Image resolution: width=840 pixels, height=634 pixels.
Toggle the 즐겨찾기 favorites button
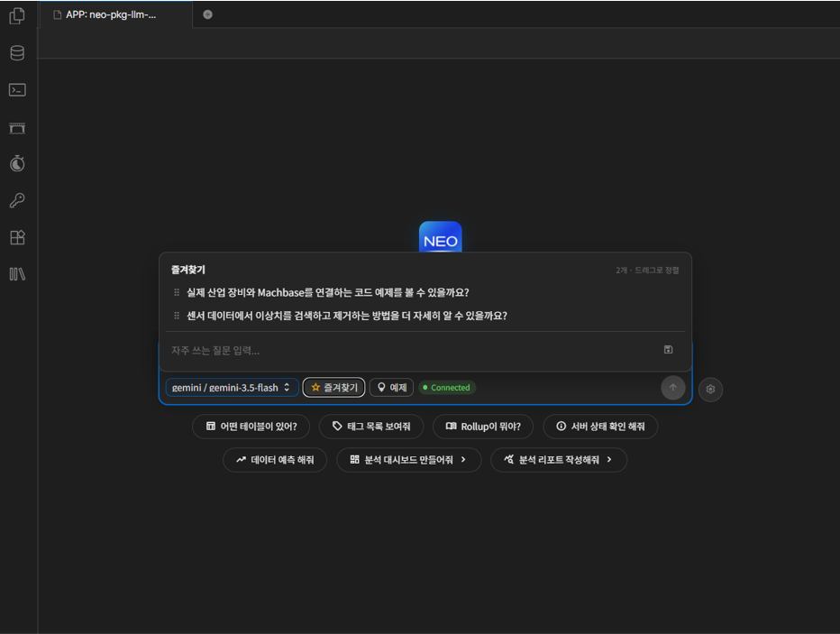coord(333,388)
